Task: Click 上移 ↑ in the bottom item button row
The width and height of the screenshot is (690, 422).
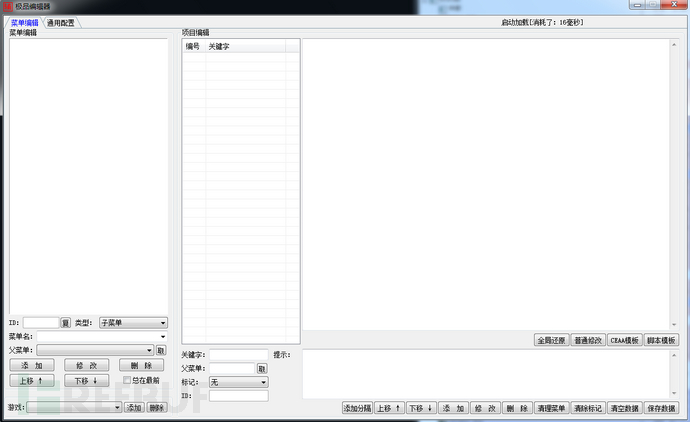Action: point(389,408)
